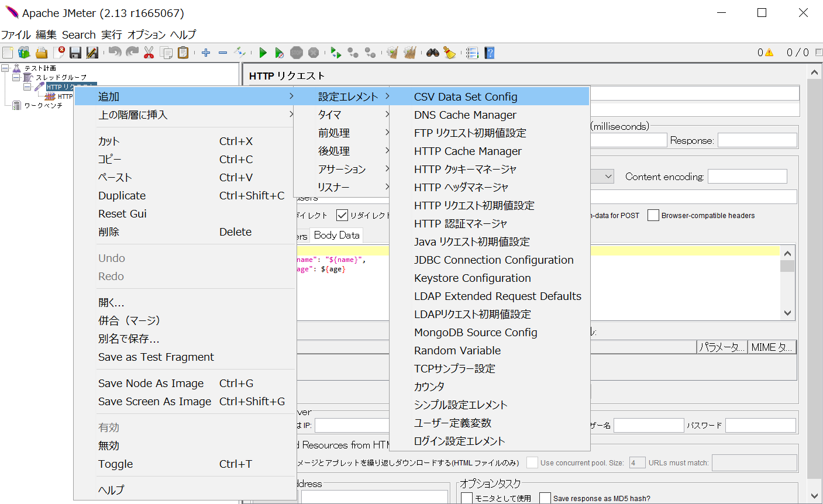This screenshot has height=504, width=823.
Task: Click the Paste clipboard toolbar icon
Action: (183, 53)
